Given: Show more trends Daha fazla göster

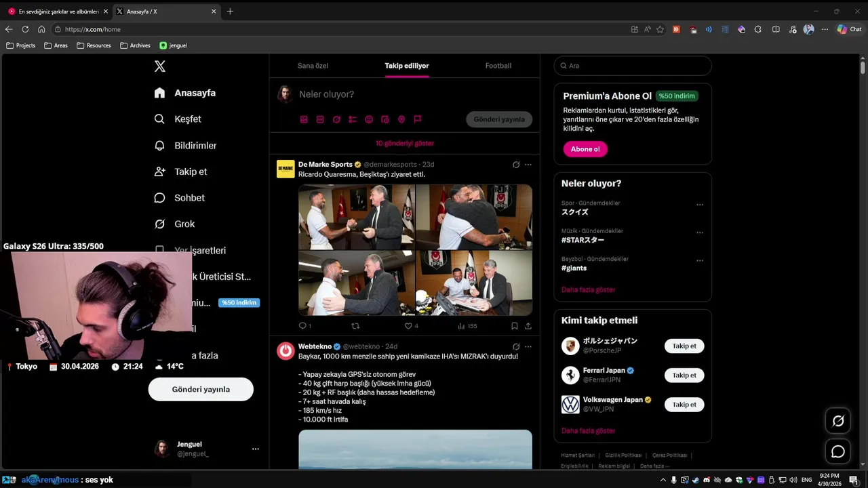Looking at the screenshot, I should (589, 290).
